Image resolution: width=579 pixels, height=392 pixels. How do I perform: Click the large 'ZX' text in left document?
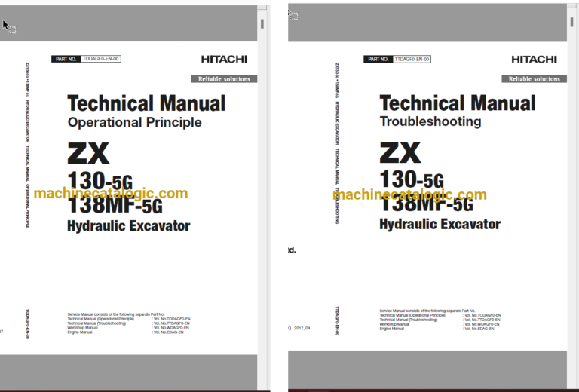point(88,153)
